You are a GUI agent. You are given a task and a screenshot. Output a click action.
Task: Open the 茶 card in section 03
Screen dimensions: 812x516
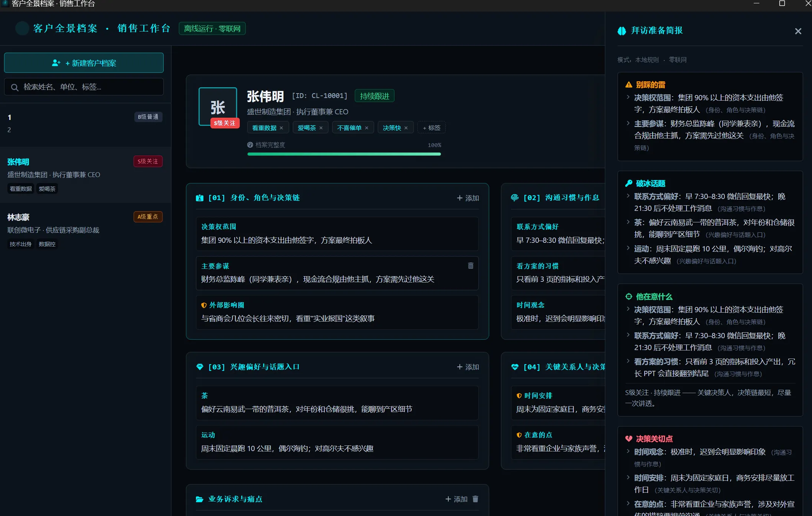[337, 403]
